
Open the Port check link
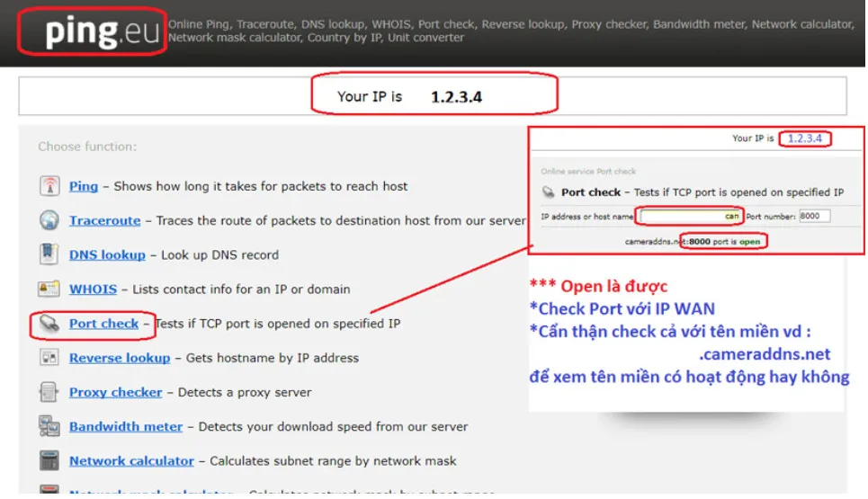coord(103,324)
